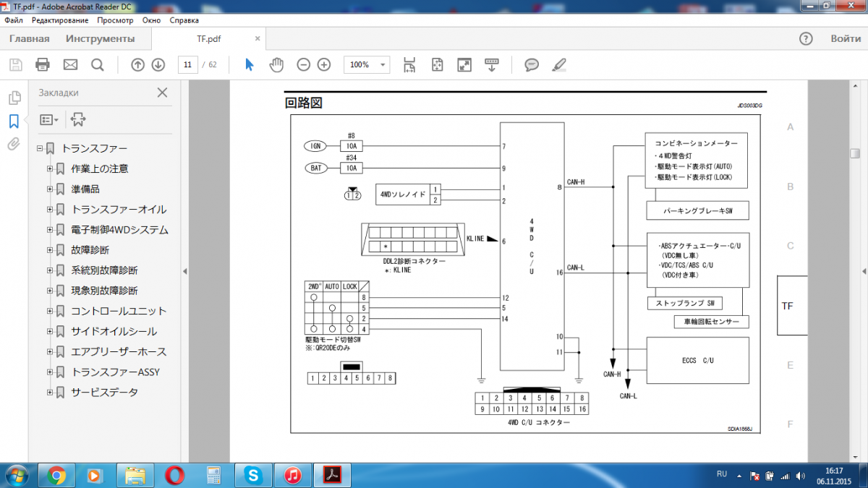Select the TF.pdf document tab
This screenshot has width=868, height=488.
[x=209, y=39]
